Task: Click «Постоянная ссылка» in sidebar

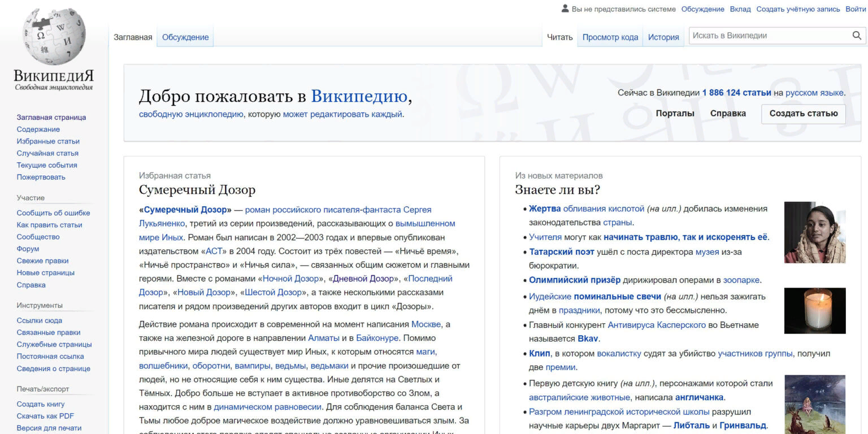Action: coord(50,356)
